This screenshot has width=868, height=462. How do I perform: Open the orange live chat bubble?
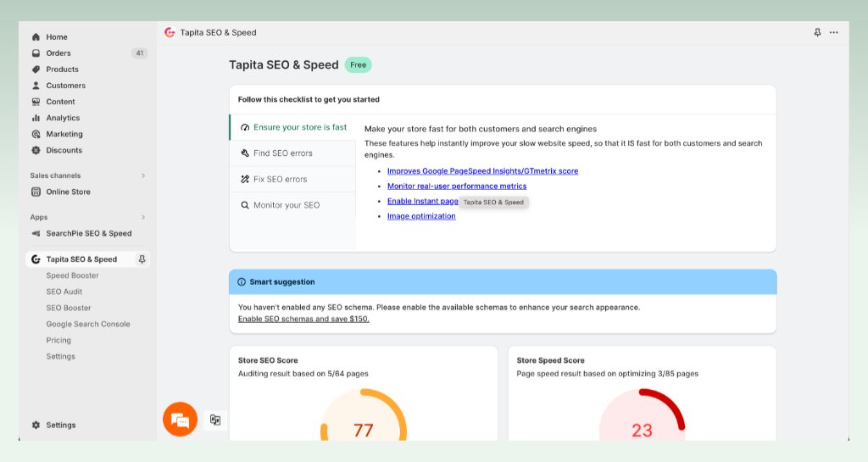[180, 420]
